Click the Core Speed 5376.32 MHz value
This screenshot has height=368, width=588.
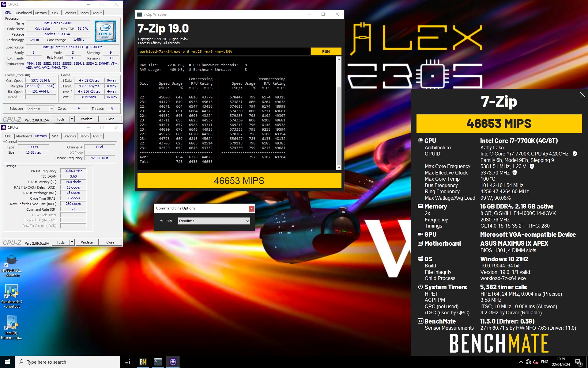(x=41, y=81)
